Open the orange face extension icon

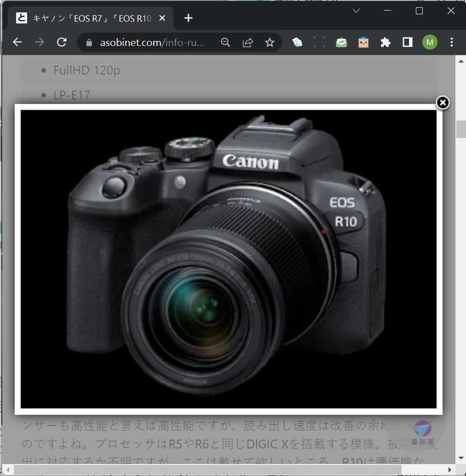point(363,42)
